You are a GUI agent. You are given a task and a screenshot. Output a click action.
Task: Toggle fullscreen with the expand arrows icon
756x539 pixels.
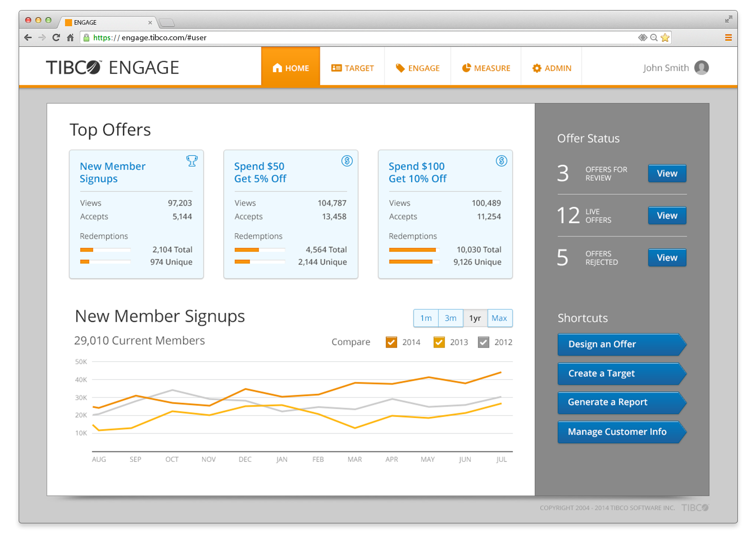coord(728,19)
